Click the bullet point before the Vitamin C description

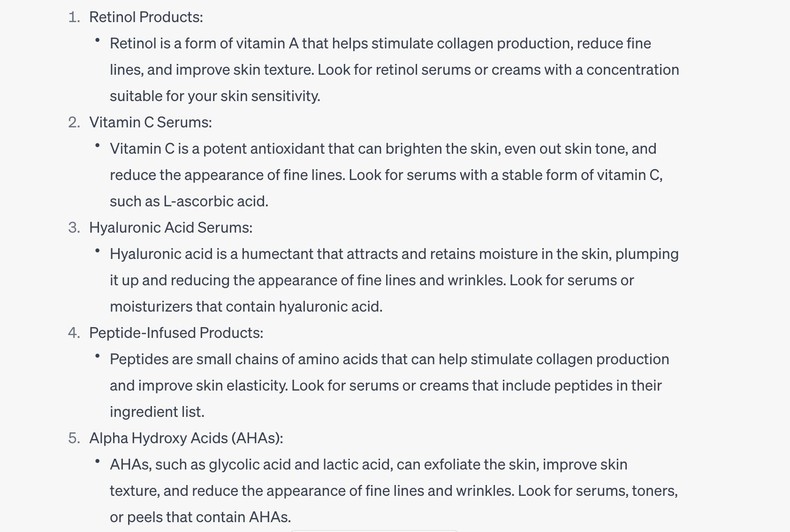pyautogui.click(x=97, y=146)
